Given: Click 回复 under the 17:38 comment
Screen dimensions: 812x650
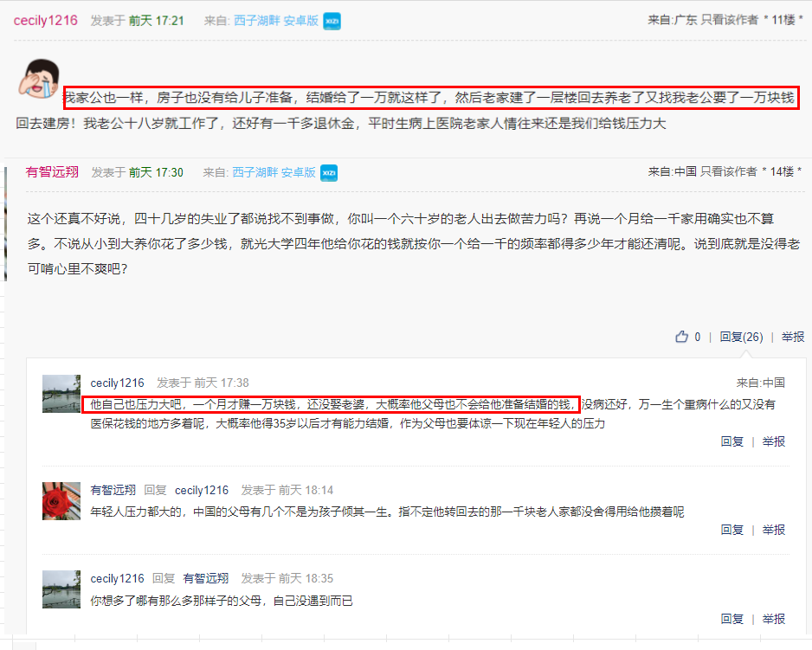Looking at the screenshot, I should 732,441.
